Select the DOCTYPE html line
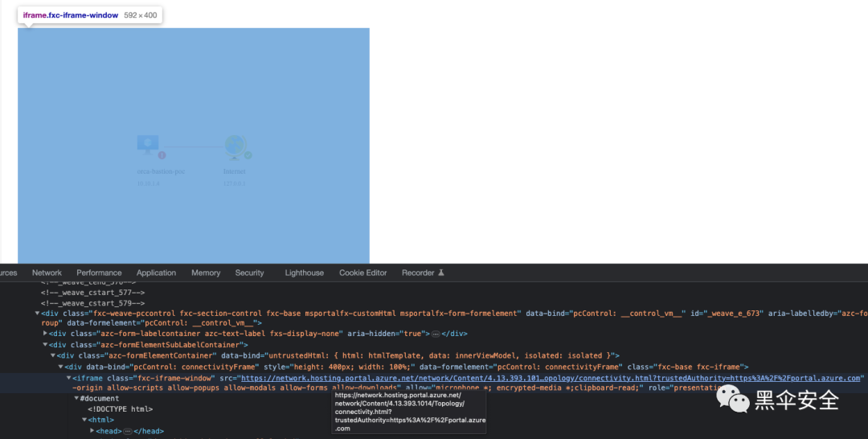The image size is (868, 439). pyautogui.click(x=120, y=409)
